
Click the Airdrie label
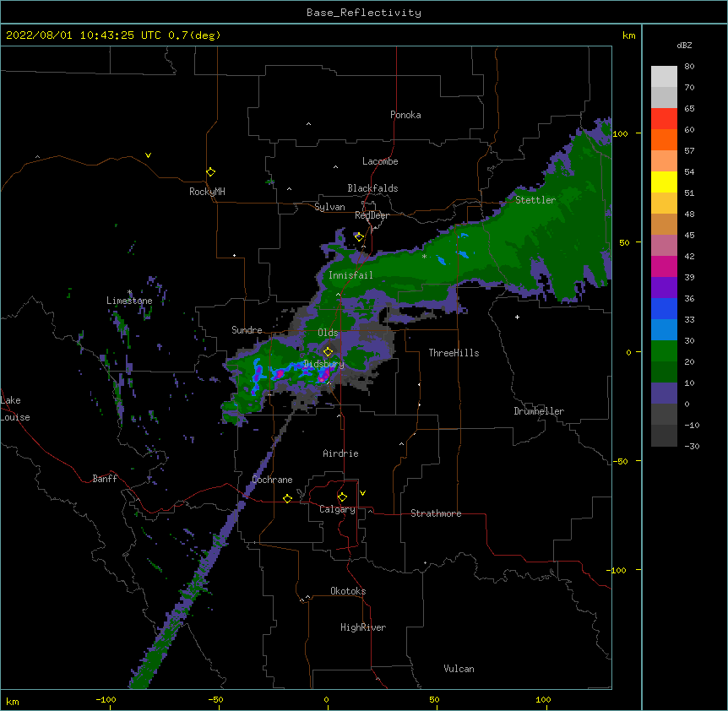click(340, 453)
